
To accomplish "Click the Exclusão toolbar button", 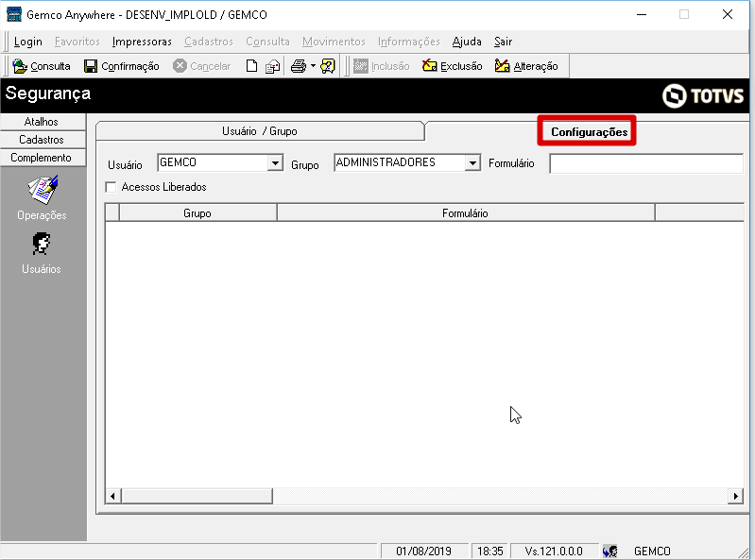I will pos(452,66).
